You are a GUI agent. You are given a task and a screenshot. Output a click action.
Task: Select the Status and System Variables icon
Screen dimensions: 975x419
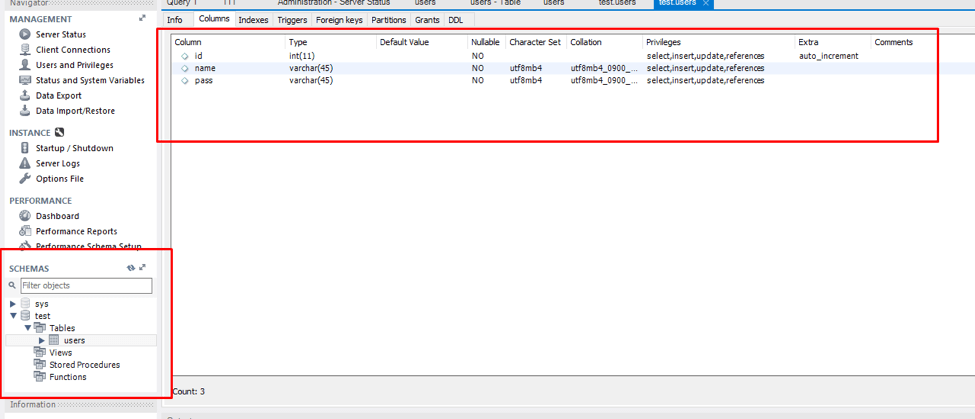25,80
